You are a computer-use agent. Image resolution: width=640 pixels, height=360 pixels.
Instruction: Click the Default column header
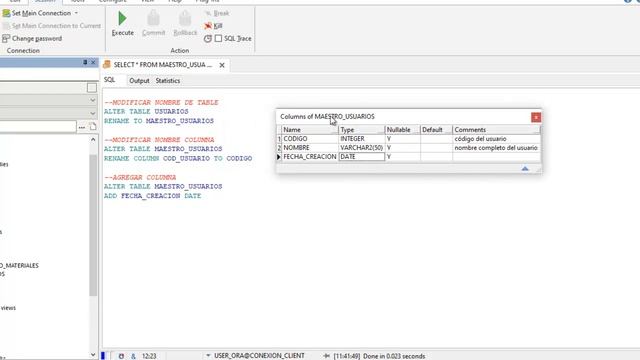tap(436, 130)
